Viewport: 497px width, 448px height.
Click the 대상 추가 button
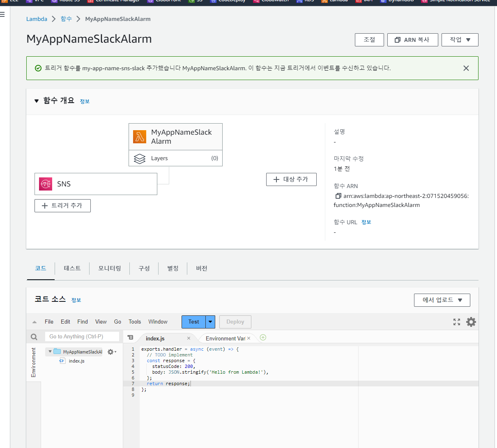[x=291, y=179]
